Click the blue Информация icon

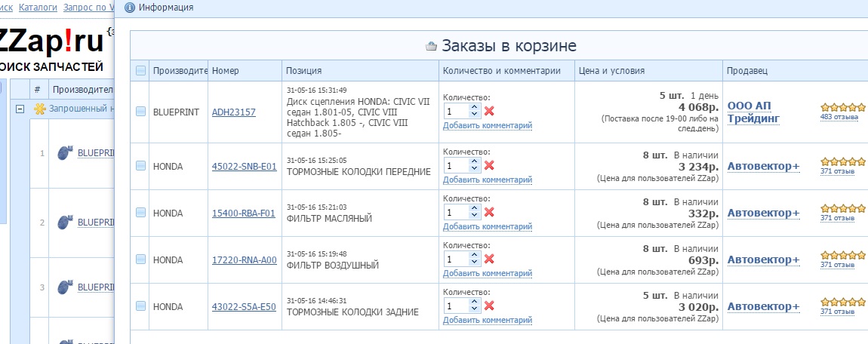pyautogui.click(x=130, y=8)
